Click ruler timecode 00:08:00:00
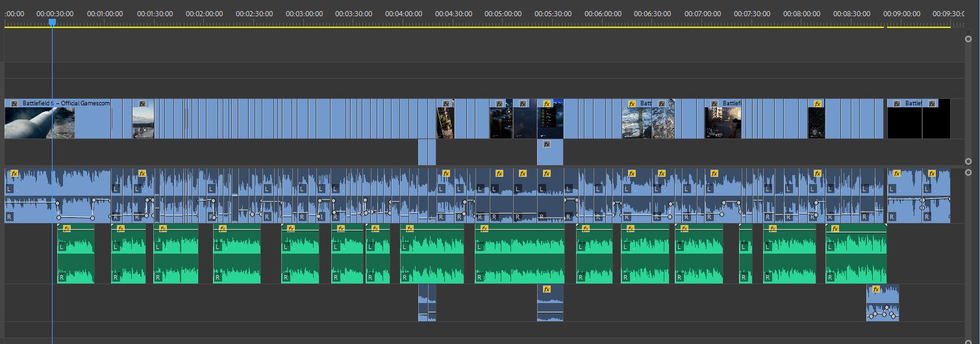The width and height of the screenshot is (980, 344). click(x=801, y=14)
